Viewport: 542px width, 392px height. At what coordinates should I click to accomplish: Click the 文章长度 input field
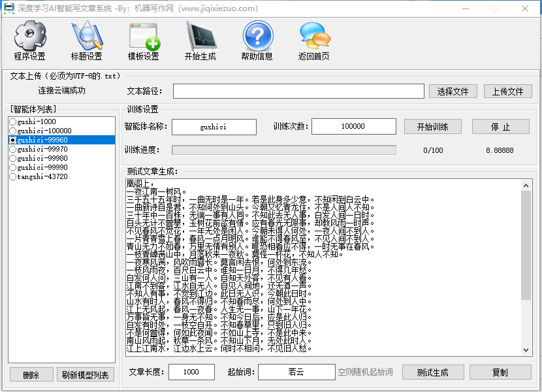tap(191, 372)
